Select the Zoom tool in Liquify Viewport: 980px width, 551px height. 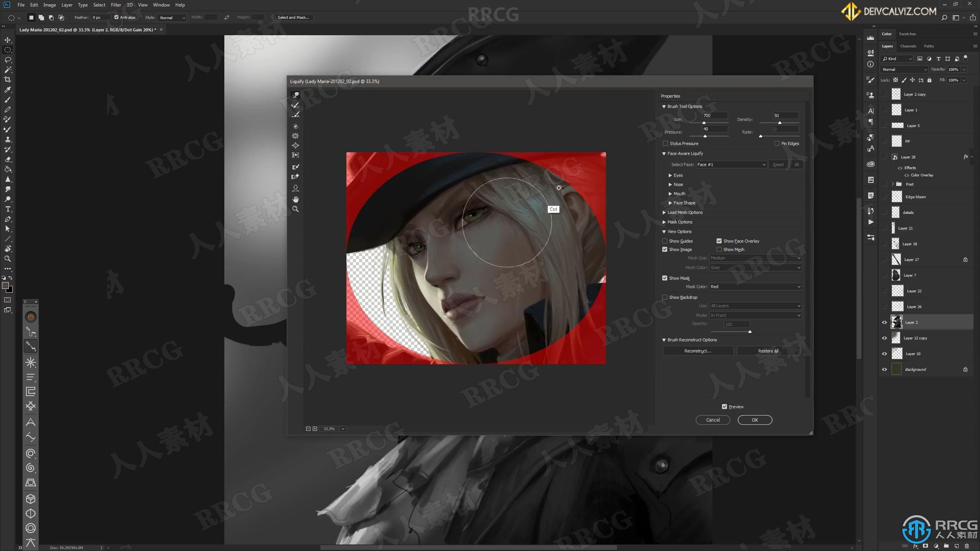296,209
